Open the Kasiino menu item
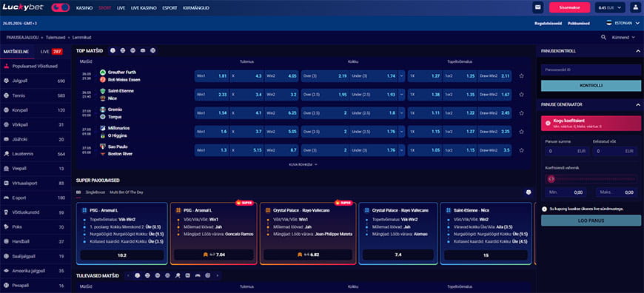 (84, 8)
